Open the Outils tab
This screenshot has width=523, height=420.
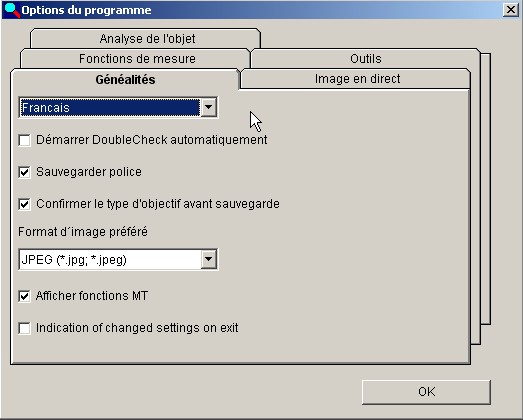click(366, 59)
